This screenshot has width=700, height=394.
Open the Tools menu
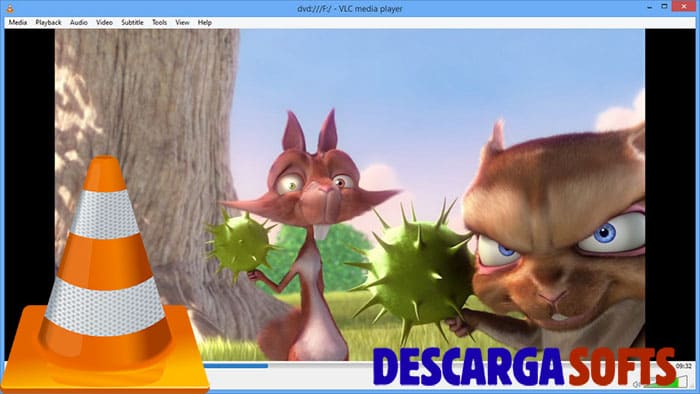159,22
